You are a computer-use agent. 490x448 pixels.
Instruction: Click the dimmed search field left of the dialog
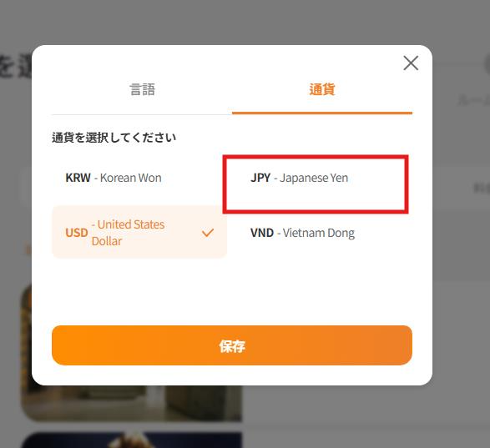[x=26, y=188]
